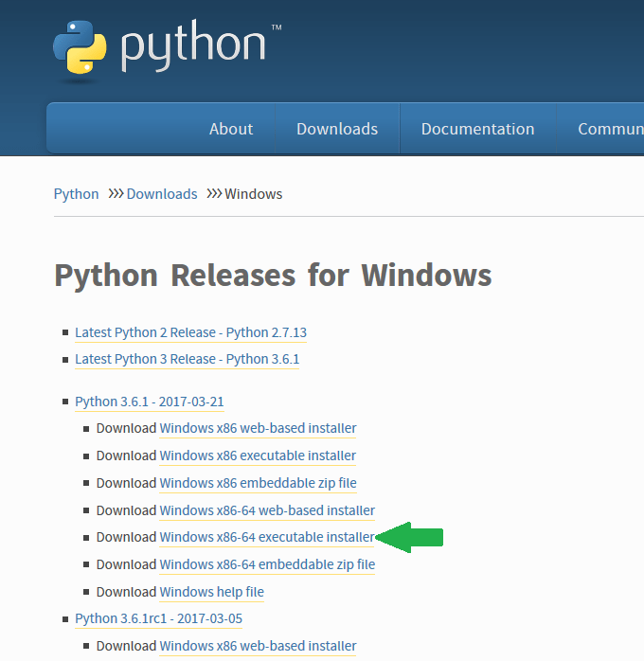The height and width of the screenshot is (661, 644).
Task: Go to Downloads breadcrumb link
Action: pyautogui.click(x=162, y=194)
